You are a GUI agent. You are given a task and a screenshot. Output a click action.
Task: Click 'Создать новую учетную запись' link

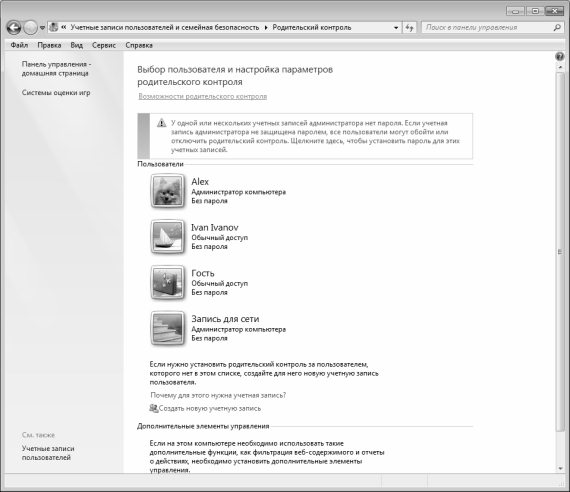click(210, 408)
